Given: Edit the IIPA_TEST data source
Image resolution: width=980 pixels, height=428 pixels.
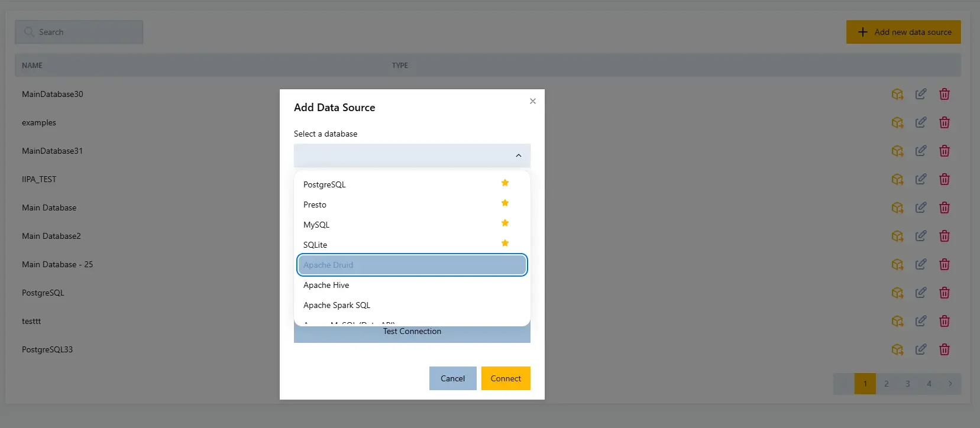Looking at the screenshot, I should pos(921,179).
